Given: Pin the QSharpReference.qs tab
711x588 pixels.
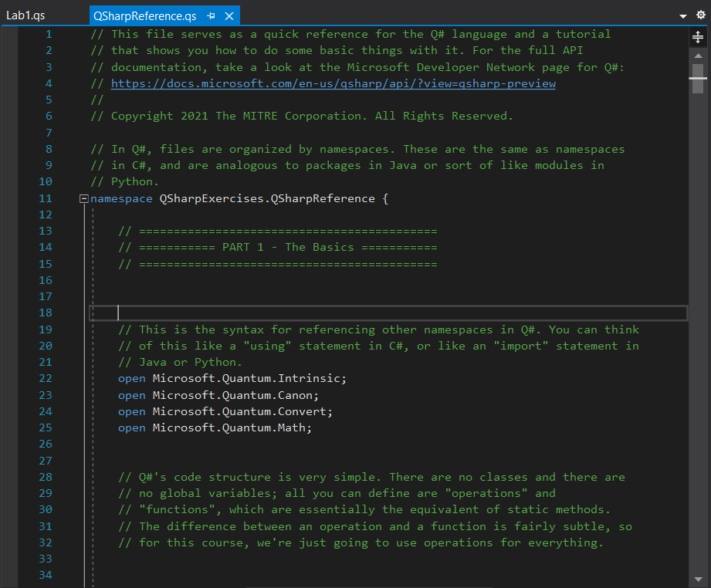Looking at the screenshot, I should 212,16.
